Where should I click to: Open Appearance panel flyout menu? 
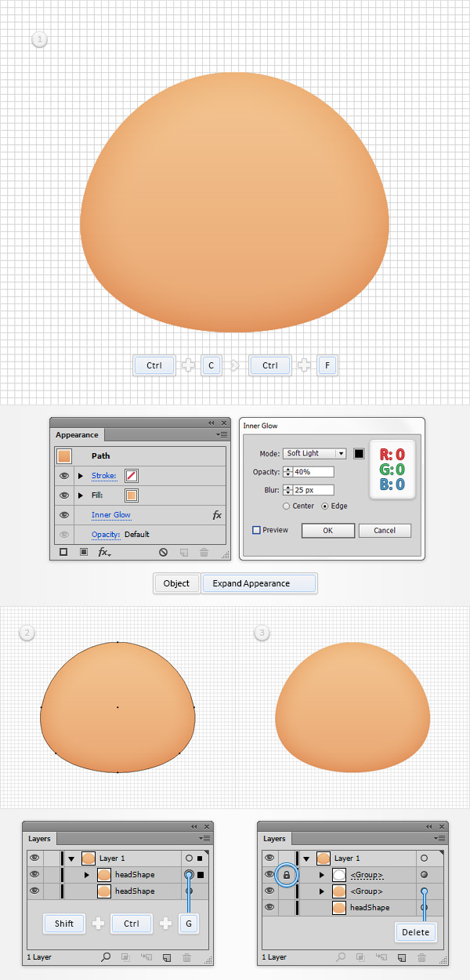pyautogui.click(x=222, y=434)
